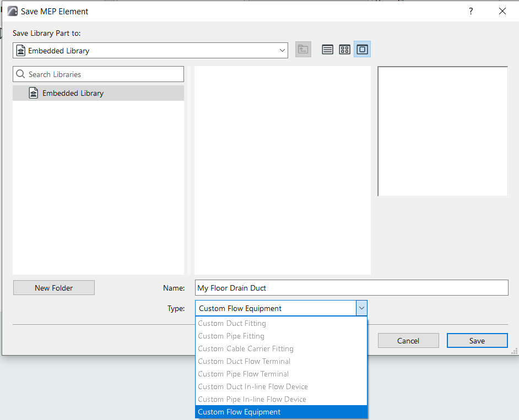Click the Cancel button
This screenshot has width=519, height=420.
[408, 341]
